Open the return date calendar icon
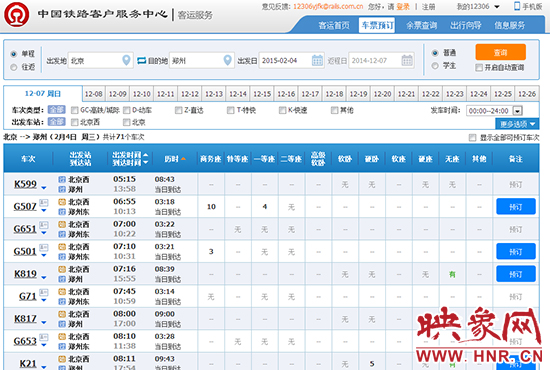The image size is (550, 370). click(407, 60)
